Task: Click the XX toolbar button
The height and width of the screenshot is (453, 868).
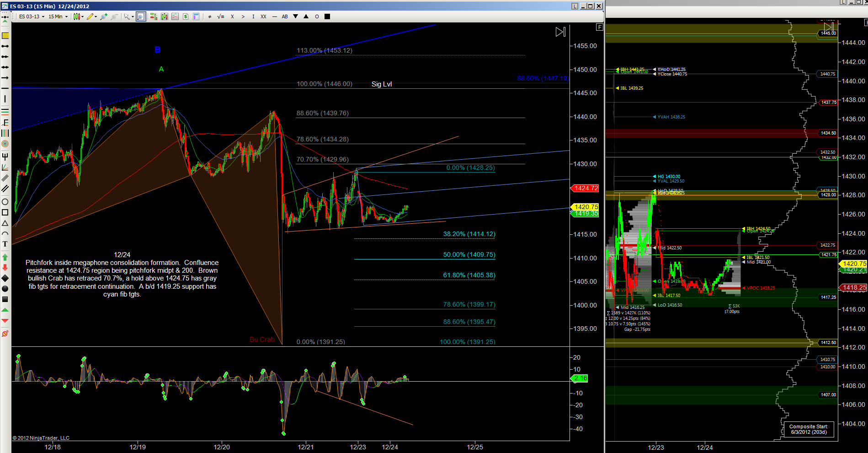Action: coord(263,16)
